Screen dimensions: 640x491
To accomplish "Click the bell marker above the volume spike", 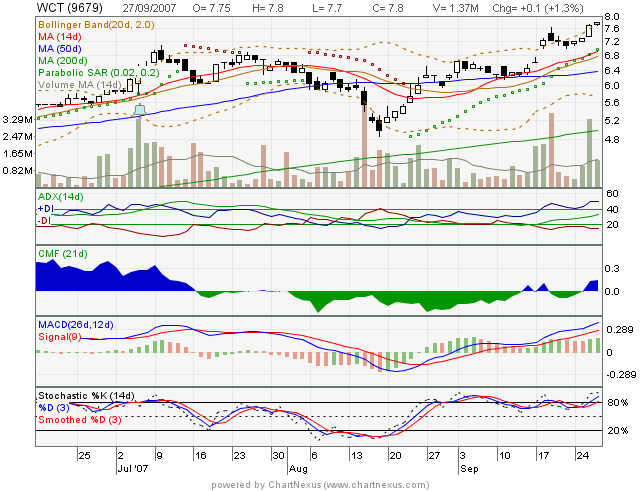I will coord(141,109).
